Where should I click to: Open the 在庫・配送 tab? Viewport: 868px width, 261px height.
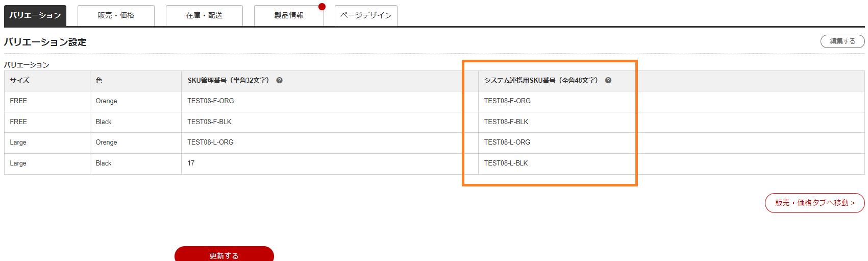click(204, 15)
